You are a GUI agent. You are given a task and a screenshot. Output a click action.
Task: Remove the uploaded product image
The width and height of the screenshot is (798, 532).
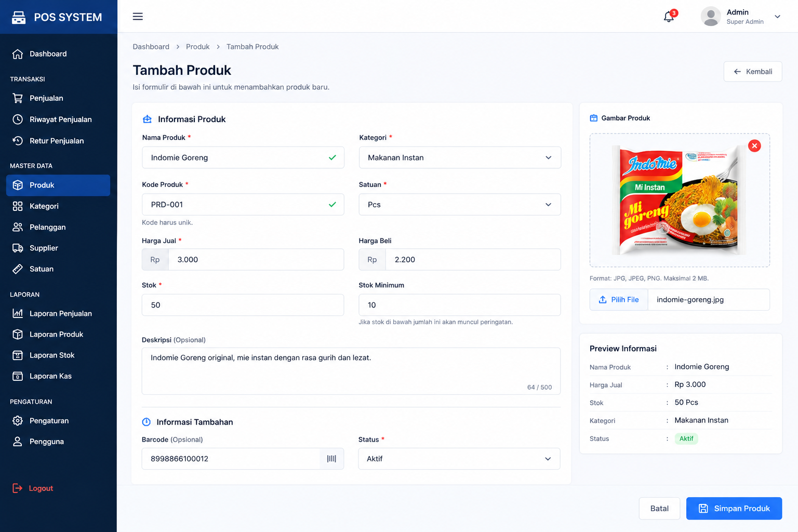point(754,146)
